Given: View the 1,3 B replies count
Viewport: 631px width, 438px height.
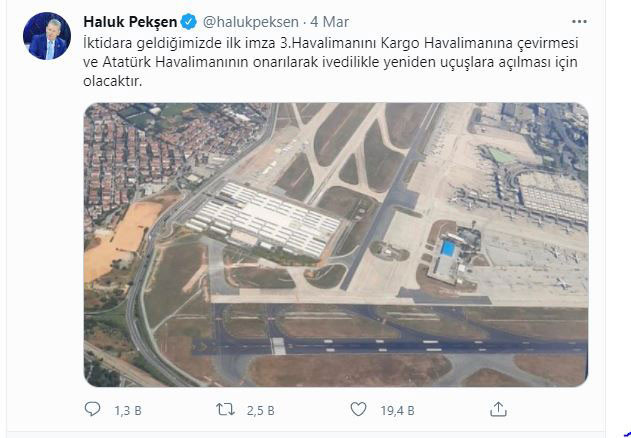Looking at the screenshot, I should 128,411.
